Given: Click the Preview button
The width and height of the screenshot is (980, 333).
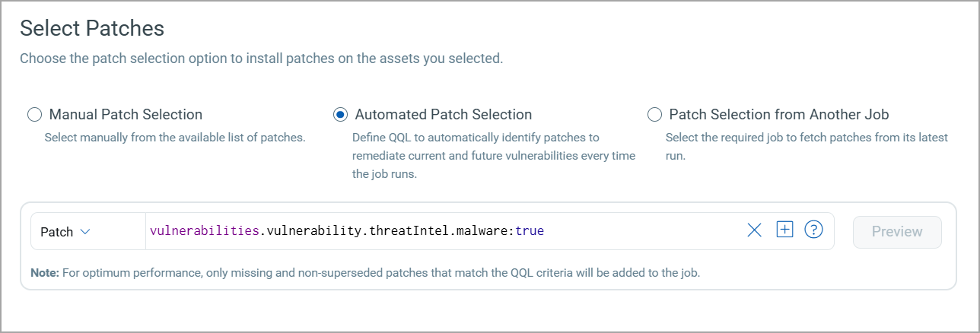Looking at the screenshot, I should click(x=897, y=232).
